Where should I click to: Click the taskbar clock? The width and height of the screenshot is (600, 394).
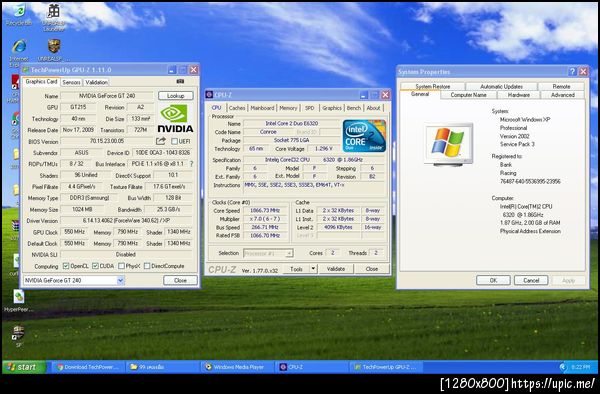pyautogui.click(x=580, y=367)
